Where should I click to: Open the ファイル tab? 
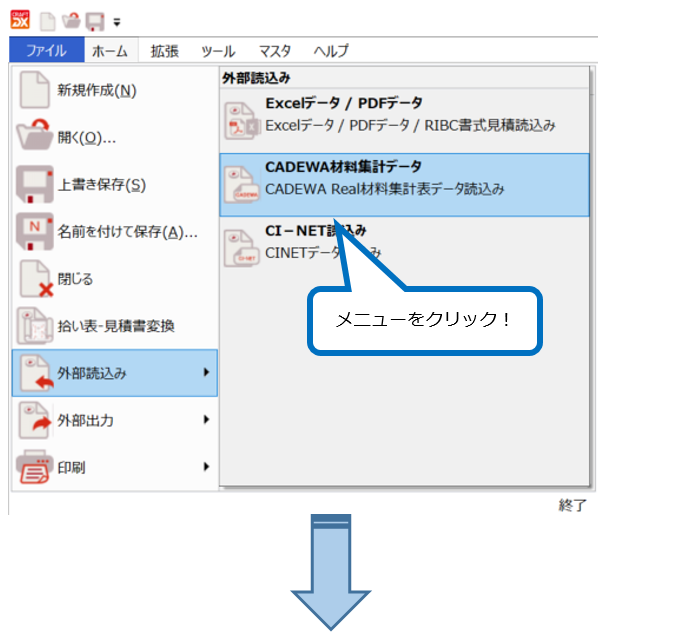click(x=46, y=50)
